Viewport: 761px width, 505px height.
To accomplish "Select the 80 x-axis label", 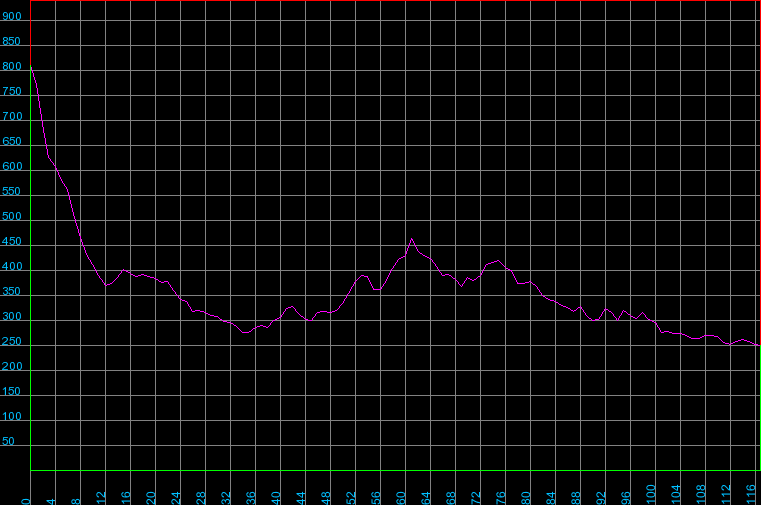I will [x=526, y=498].
